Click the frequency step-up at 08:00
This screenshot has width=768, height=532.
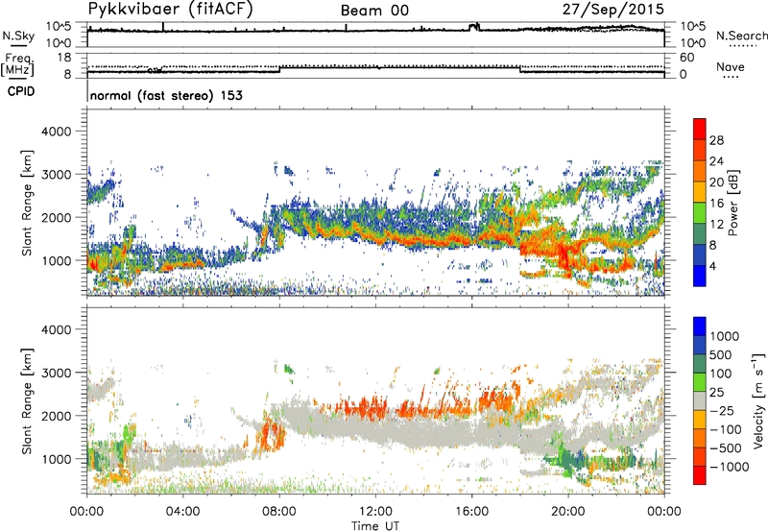[x=279, y=69]
